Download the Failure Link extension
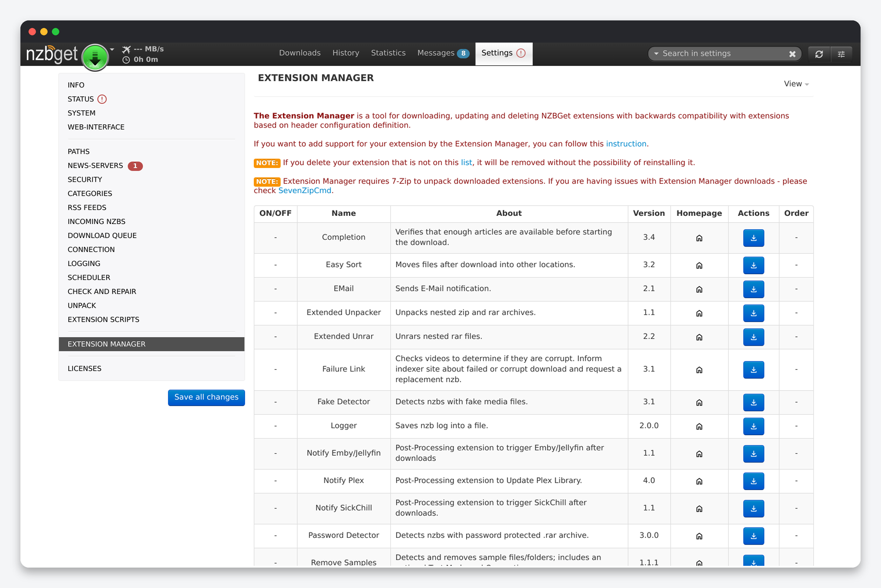Screen dimensions: 881x588 (754, 370)
